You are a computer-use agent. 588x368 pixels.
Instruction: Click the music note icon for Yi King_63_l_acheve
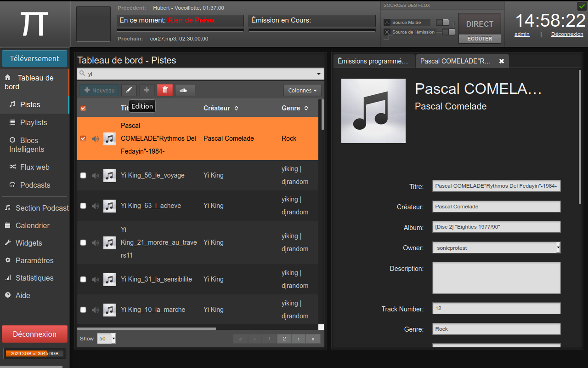[x=109, y=206]
